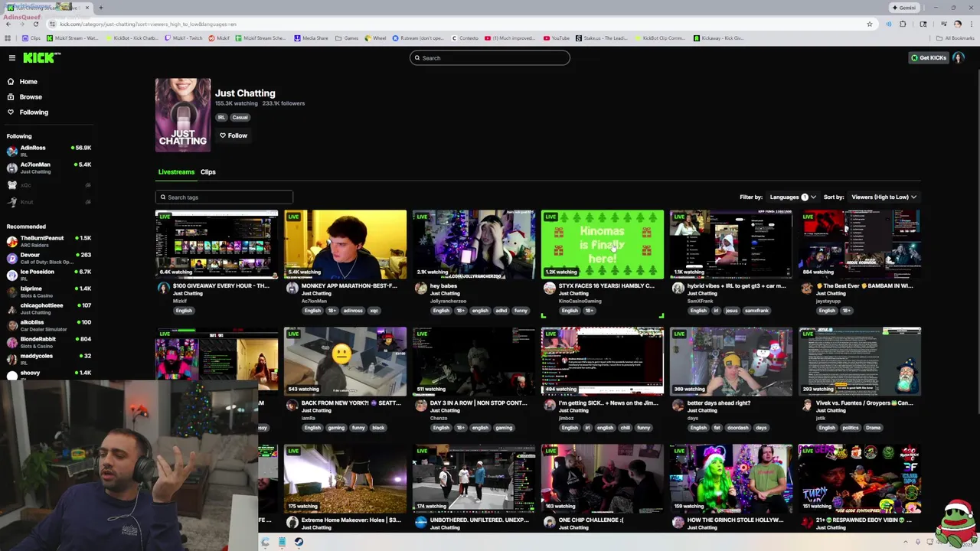Open the Viewers (High to Low) sort dropdown
Image resolution: width=980 pixels, height=551 pixels.
(884, 197)
